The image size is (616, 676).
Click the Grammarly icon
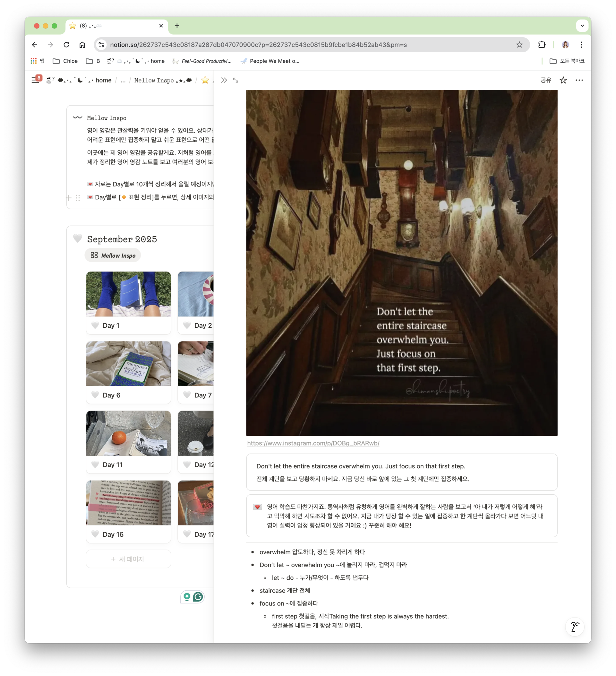(x=198, y=596)
